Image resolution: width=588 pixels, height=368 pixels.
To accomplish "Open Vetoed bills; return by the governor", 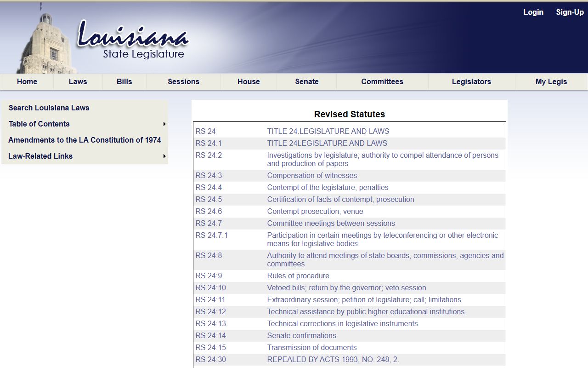I will (346, 287).
